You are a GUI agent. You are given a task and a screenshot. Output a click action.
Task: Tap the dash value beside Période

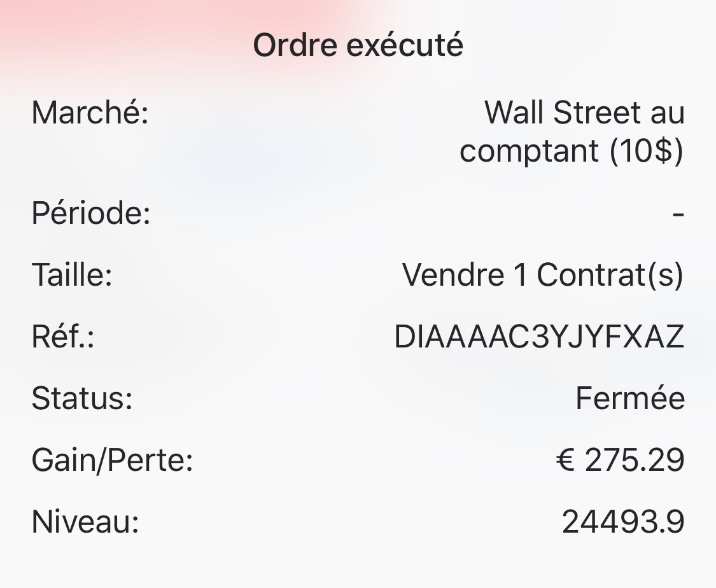(678, 213)
